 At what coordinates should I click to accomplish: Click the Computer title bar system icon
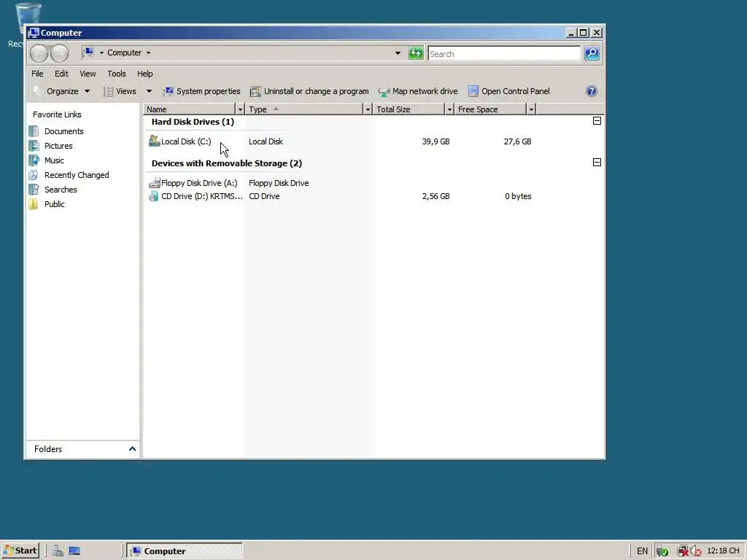(x=34, y=32)
